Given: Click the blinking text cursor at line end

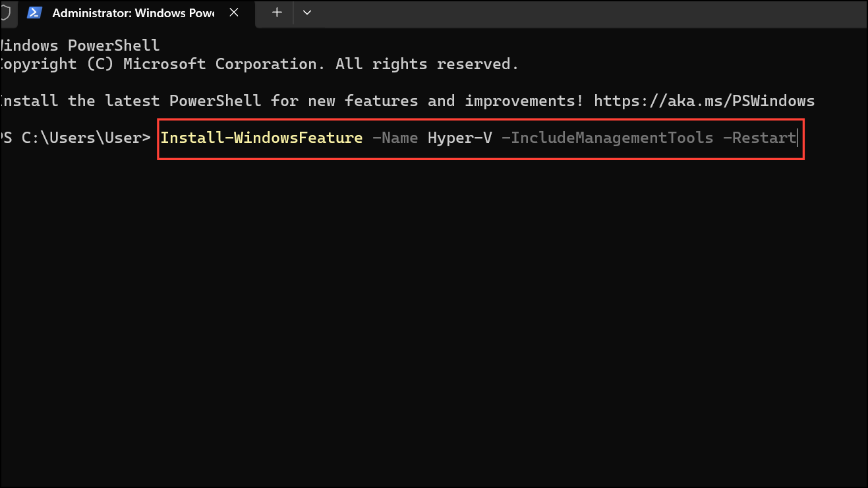Looking at the screenshot, I should pos(797,138).
